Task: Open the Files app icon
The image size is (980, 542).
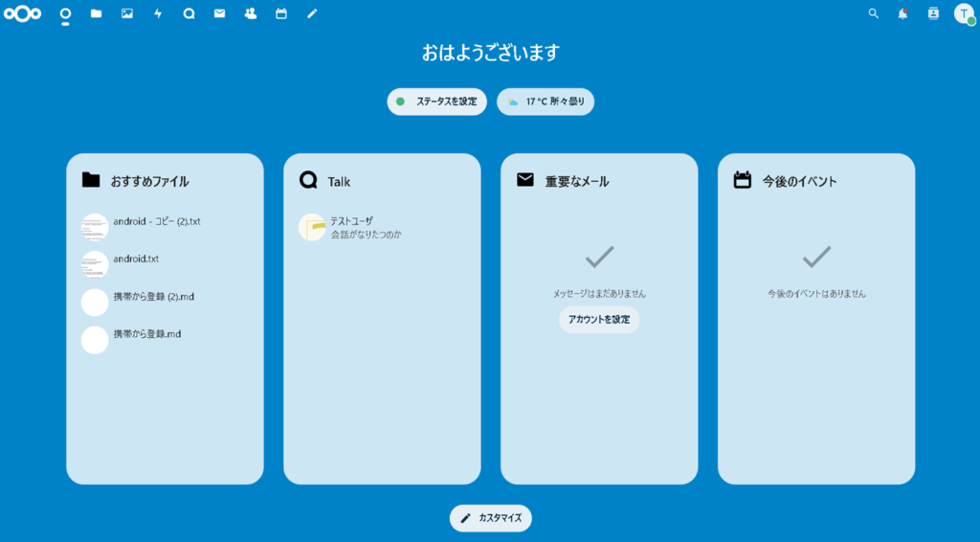Action: (x=96, y=13)
